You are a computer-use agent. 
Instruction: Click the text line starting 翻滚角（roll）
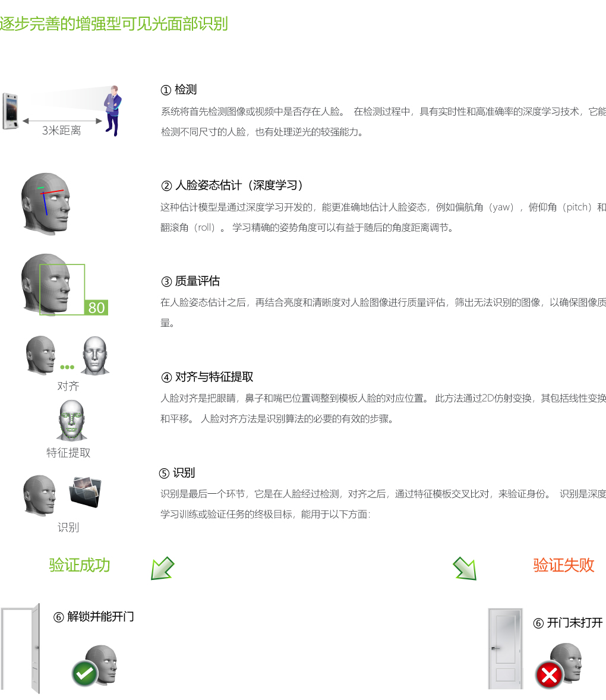coord(308,228)
